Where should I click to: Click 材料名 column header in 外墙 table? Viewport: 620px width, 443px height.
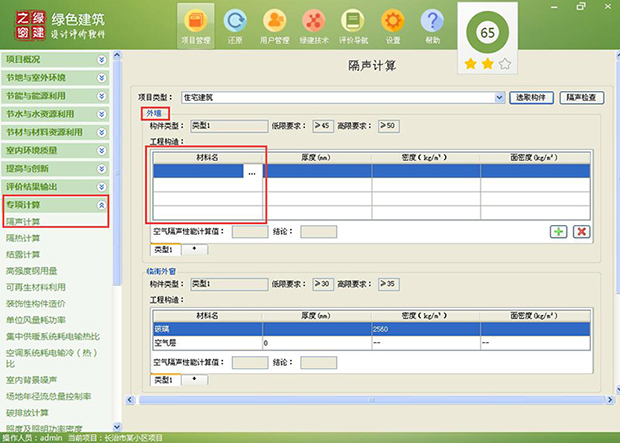pyautogui.click(x=208, y=157)
